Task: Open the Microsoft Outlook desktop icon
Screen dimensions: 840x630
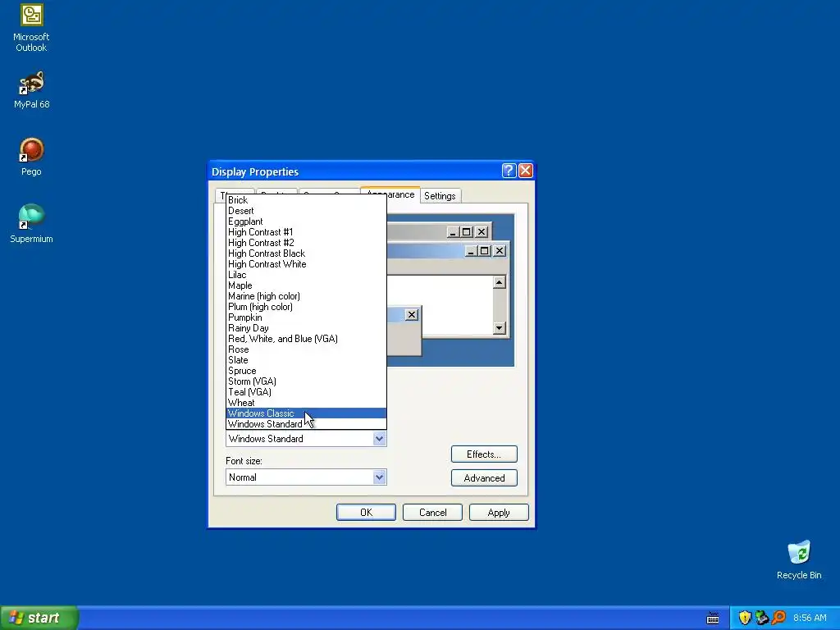Action: [31, 28]
